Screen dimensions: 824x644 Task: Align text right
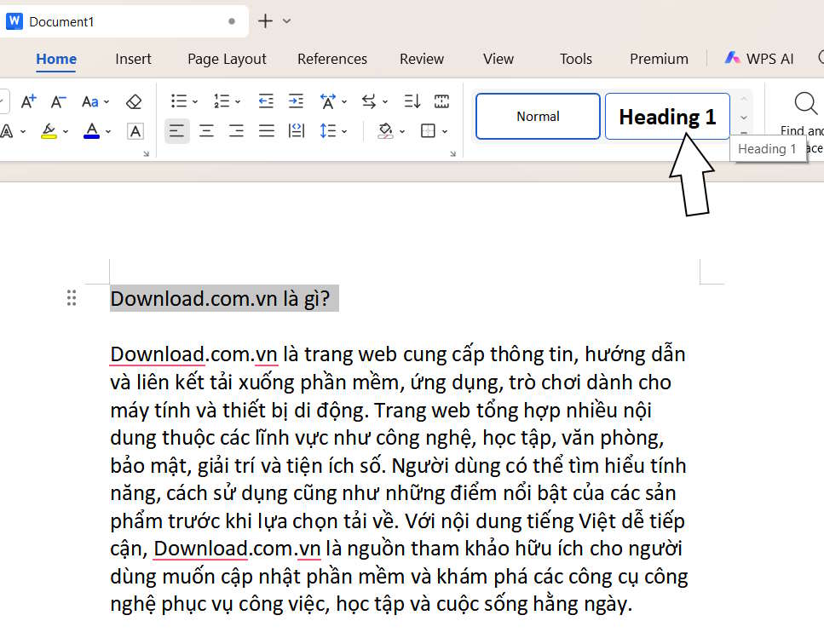coord(237,131)
